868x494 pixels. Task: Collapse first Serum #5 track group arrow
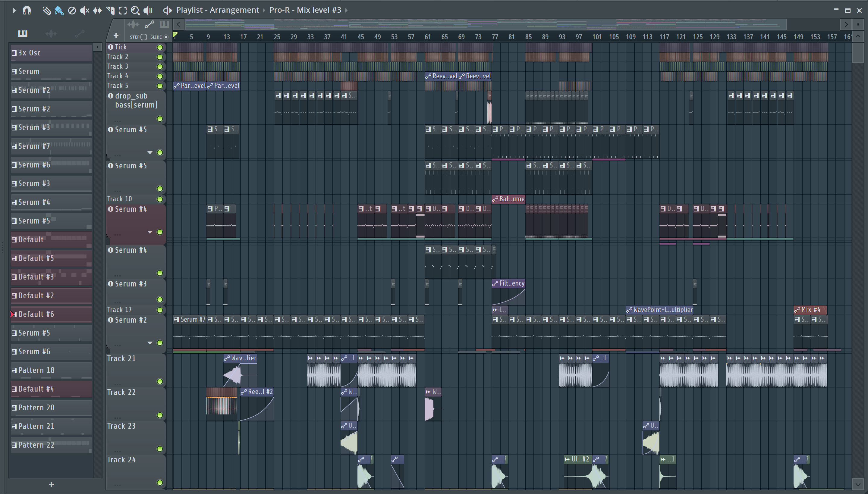150,153
